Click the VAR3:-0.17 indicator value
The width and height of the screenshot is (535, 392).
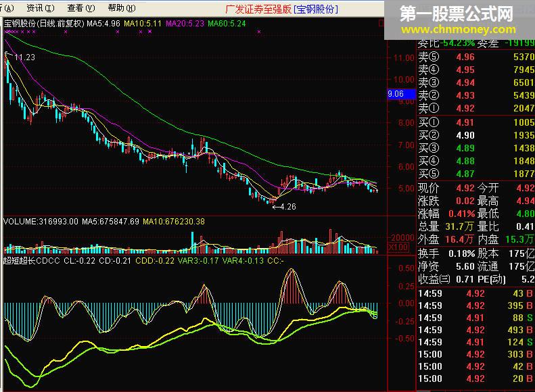pos(198,261)
